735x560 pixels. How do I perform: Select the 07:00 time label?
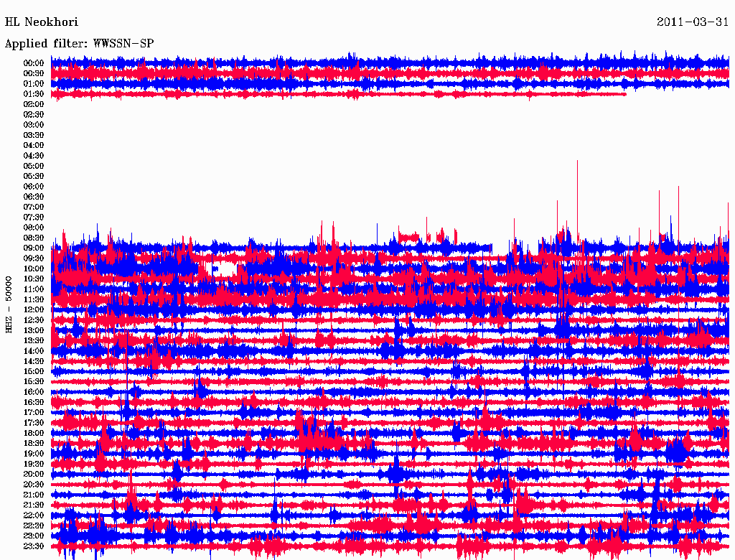tap(33, 207)
